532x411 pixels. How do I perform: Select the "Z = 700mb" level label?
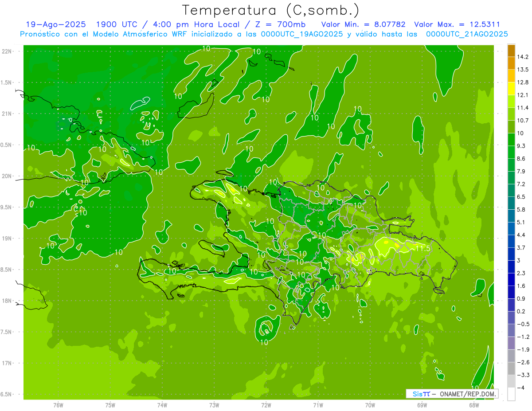[x=280, y=24]
